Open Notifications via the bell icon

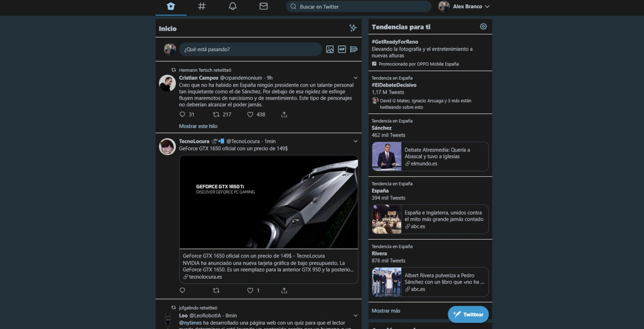pyautogui.click(x=233, y=6)
